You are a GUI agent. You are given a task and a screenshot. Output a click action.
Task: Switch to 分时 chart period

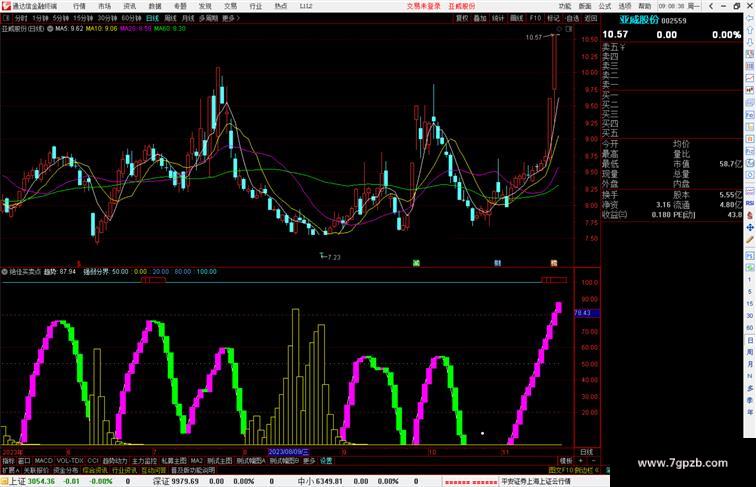coord(21,18)
